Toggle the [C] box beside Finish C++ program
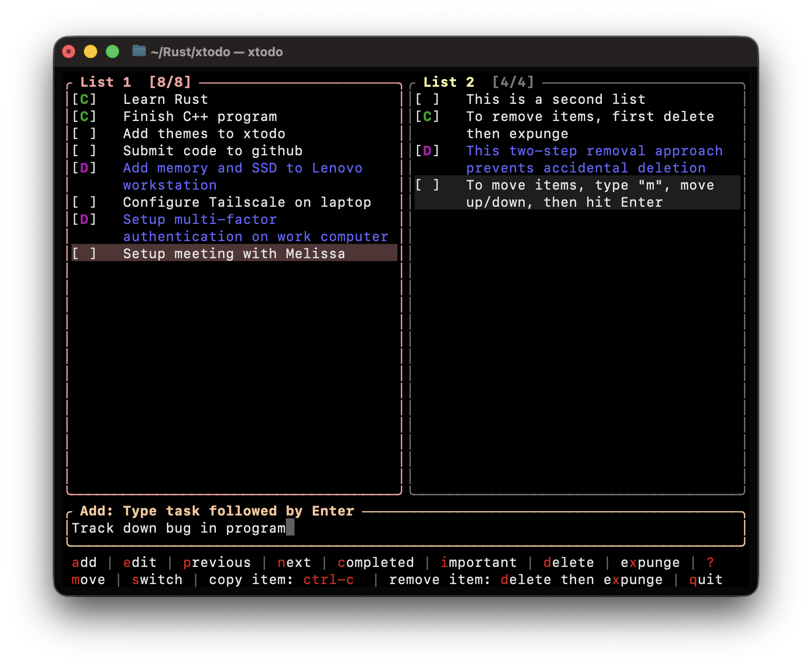This screenshot has width=812, height=667. [84, 116]
